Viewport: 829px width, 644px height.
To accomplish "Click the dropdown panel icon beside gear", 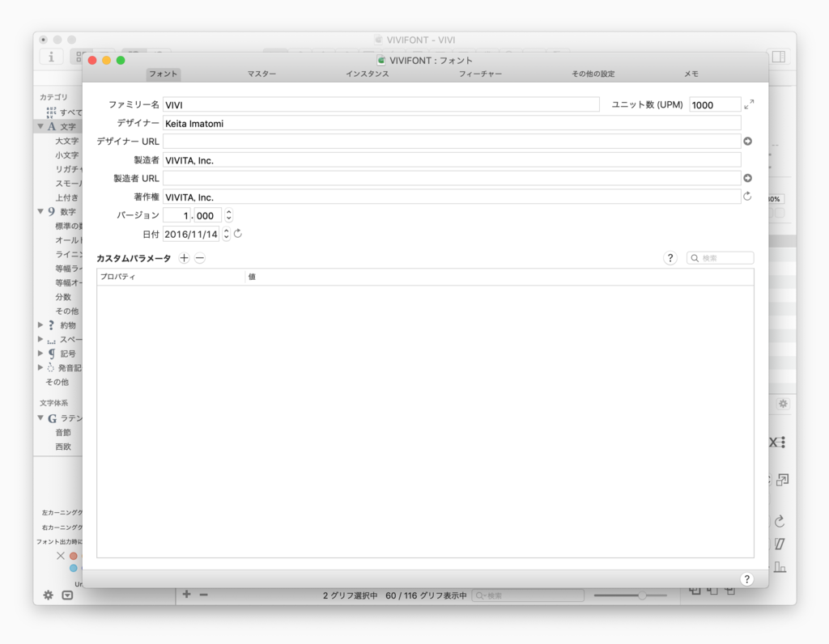I will click(67, 595).
